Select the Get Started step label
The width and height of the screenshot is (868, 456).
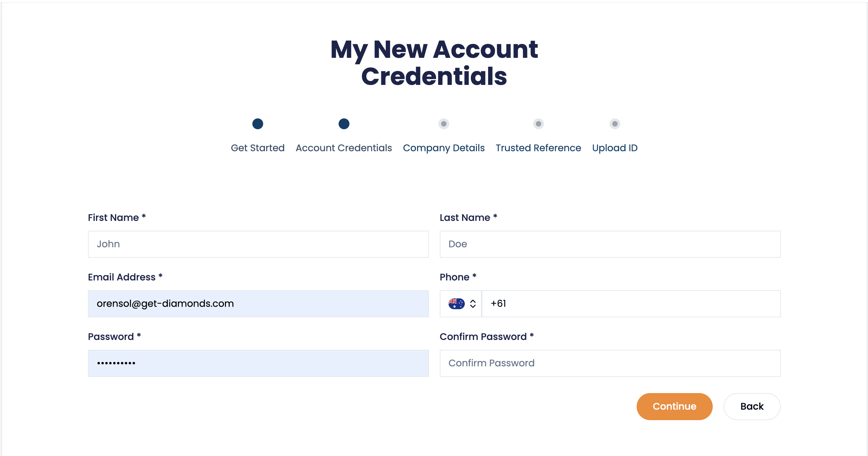(258, 148)
